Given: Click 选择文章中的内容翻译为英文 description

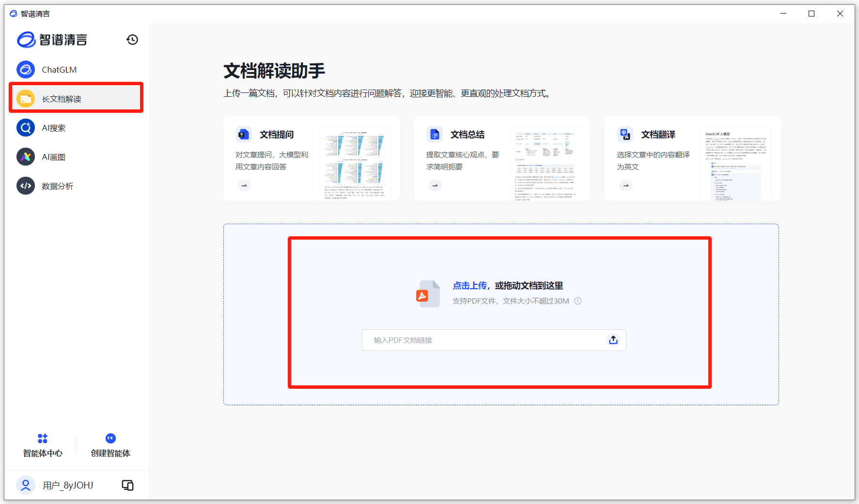Looking at the screenshot, I should (653, 161).
